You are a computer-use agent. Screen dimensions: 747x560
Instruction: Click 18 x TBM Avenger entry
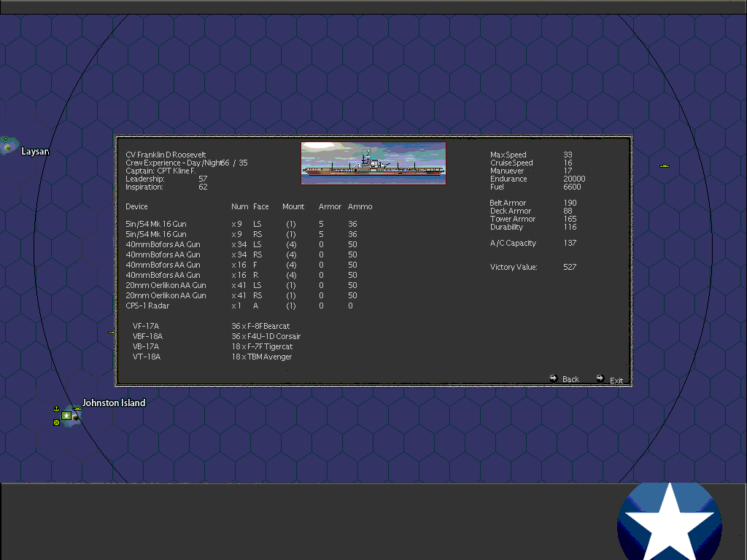(262, 357)
